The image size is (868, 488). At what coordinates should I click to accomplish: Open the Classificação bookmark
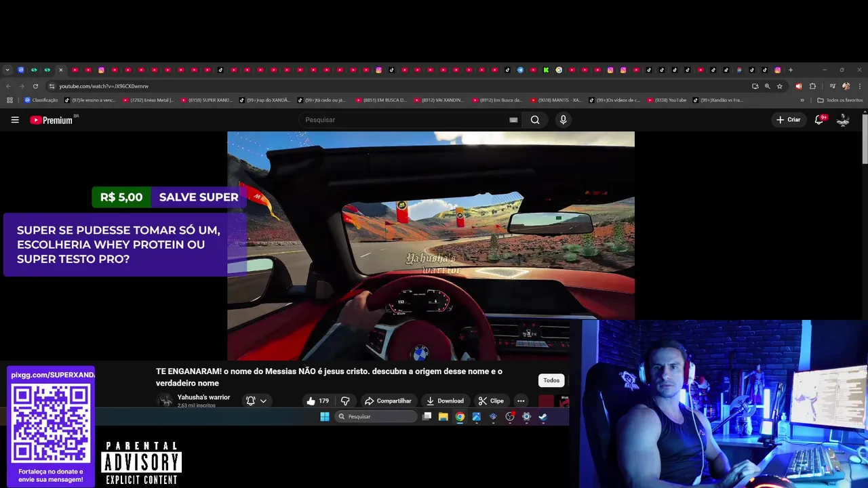pos(41,100)
